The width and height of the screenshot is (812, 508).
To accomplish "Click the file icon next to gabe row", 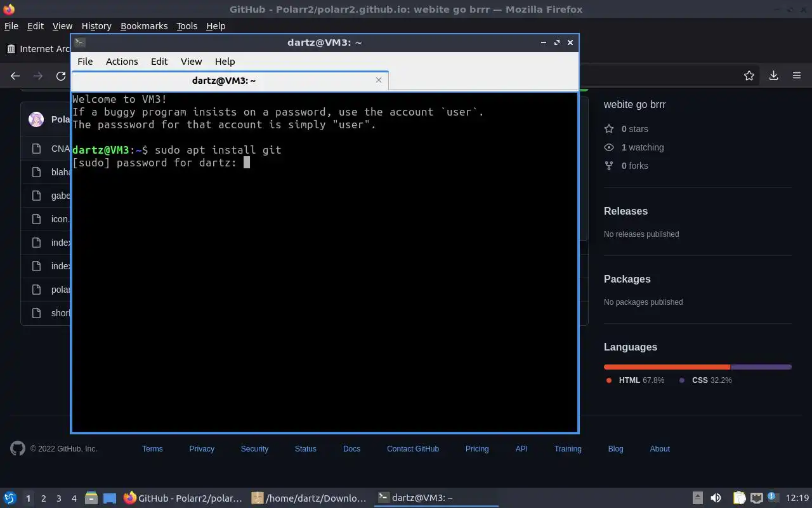I will [x=37, y=196].
